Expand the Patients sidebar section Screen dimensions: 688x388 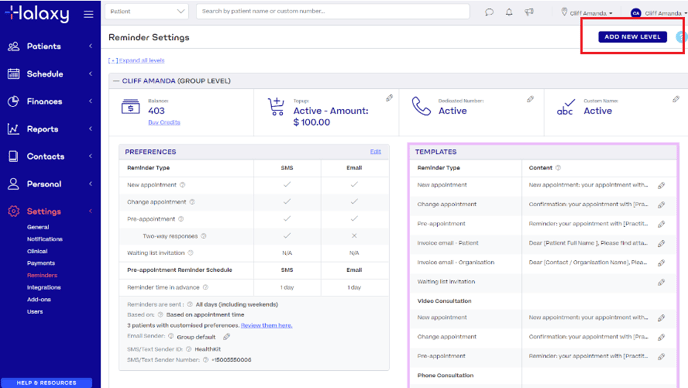tap(50, 46)
